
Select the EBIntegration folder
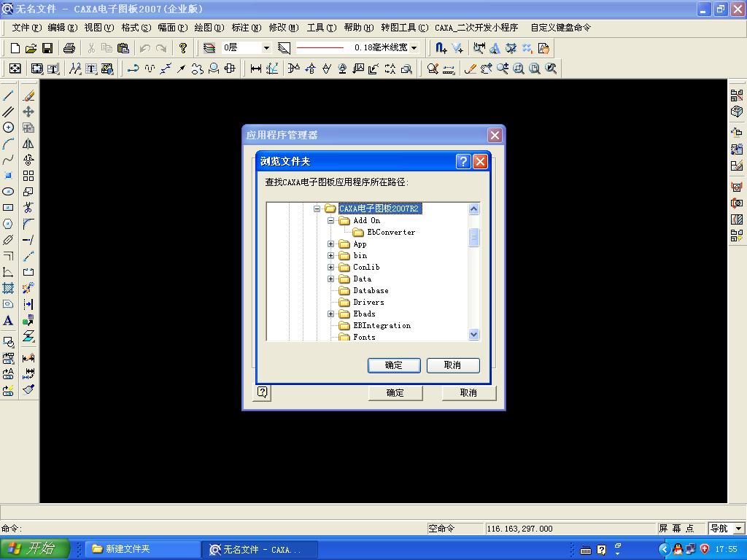point(382,326)
